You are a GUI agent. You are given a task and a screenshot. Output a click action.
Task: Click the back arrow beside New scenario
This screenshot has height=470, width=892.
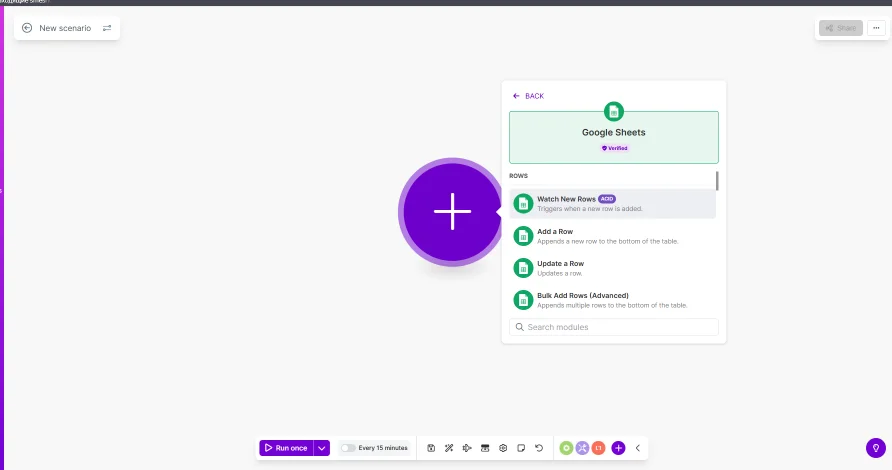click(x=27, y=28)
